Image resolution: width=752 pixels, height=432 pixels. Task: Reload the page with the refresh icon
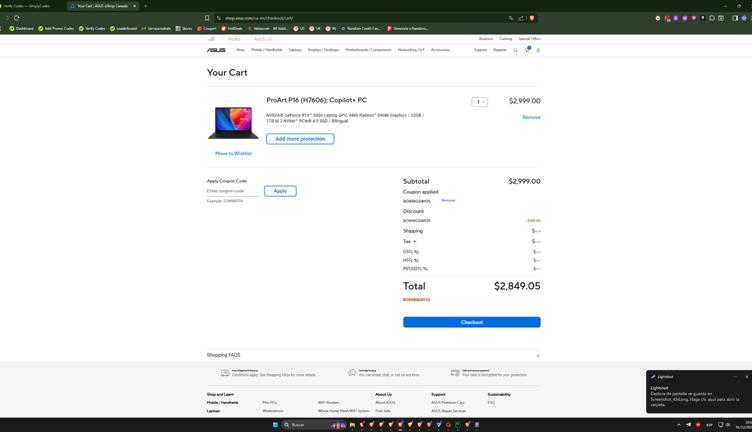[x=16, y=18]
